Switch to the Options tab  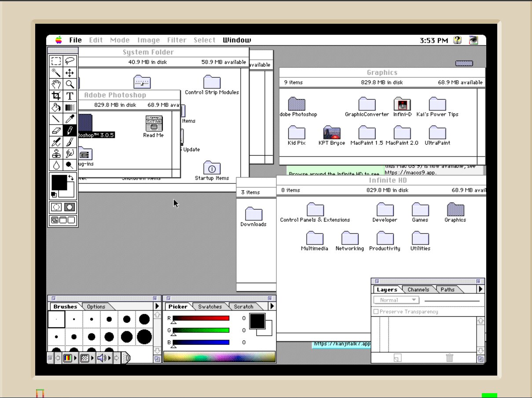[96, 307]
